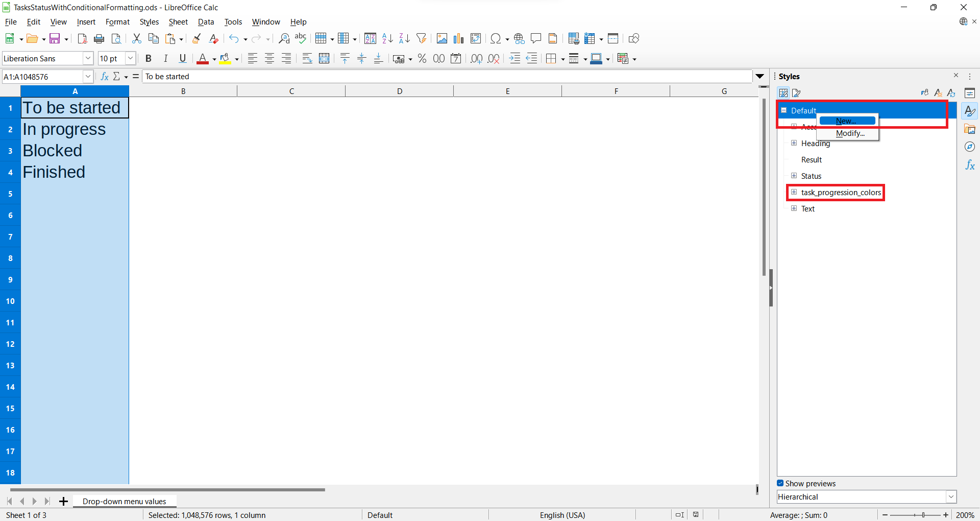
Task: Expand the Heading style group
Action: 794,143
